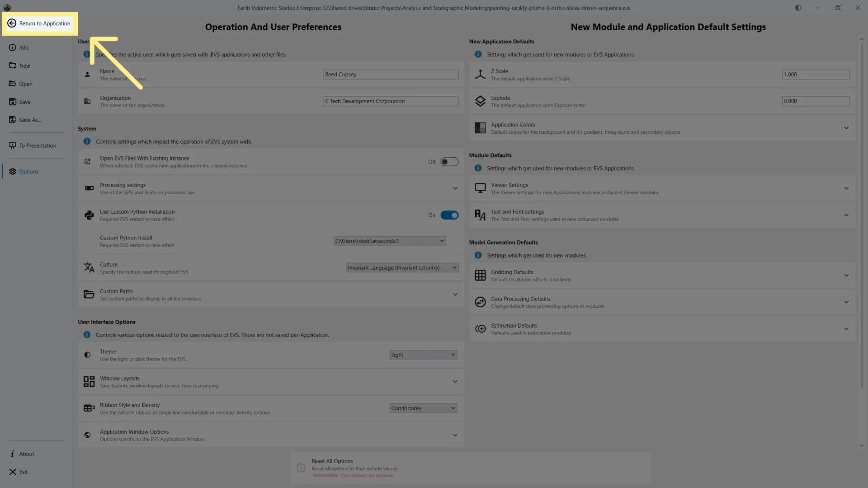The image size is (868, 488).
Task: Select the To Presentation menu label
Action: pos(38,145)
